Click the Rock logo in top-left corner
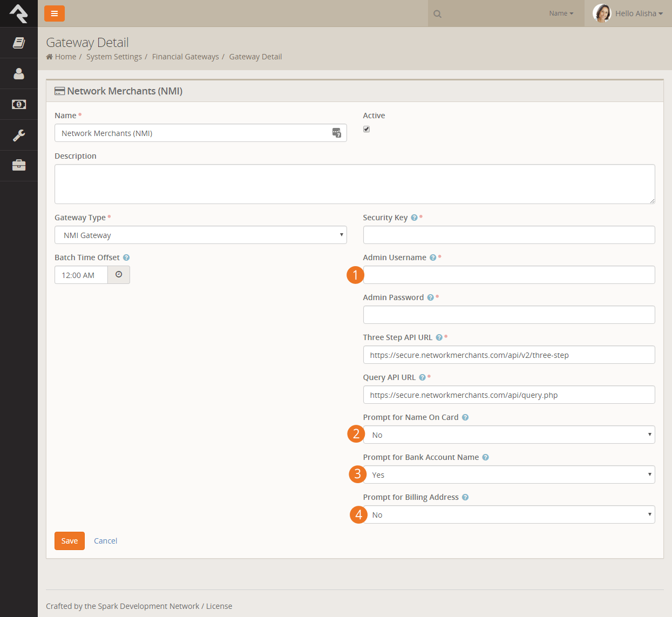The height and width of the screenshot is (617, 672). click(x=19, y=13)
